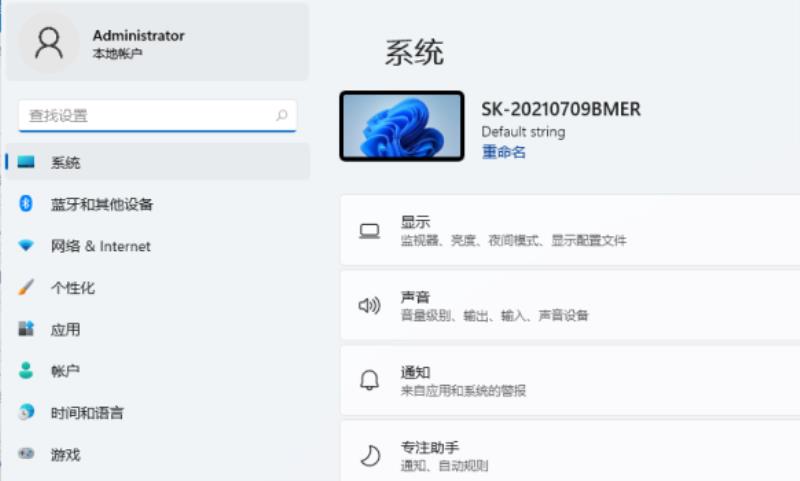The image size is (800, 481).
Task: Click the 查找设置 search input field
Action: (157, 116)
